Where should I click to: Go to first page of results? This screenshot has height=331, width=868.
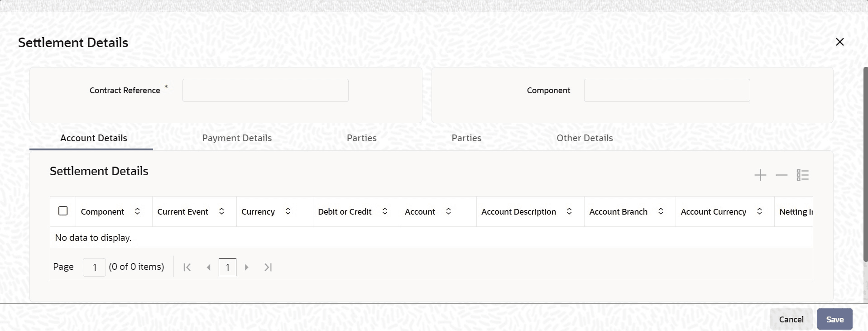tap(187, 267)
